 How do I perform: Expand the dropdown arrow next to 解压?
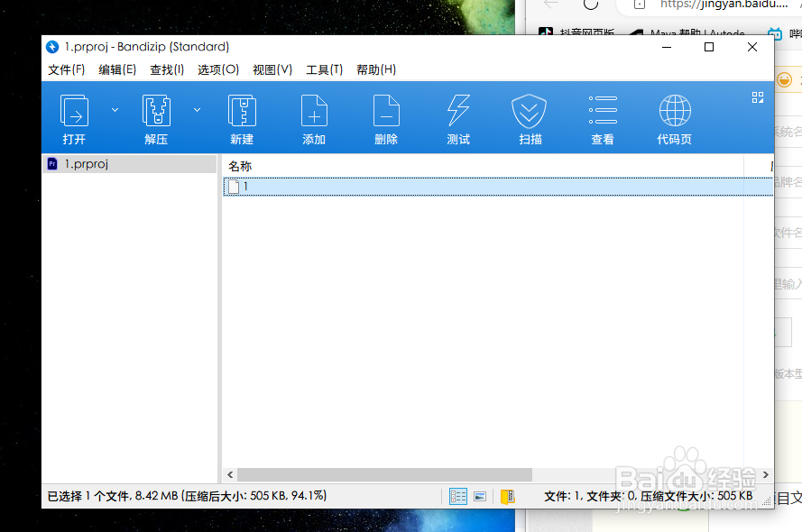[197, 110]
